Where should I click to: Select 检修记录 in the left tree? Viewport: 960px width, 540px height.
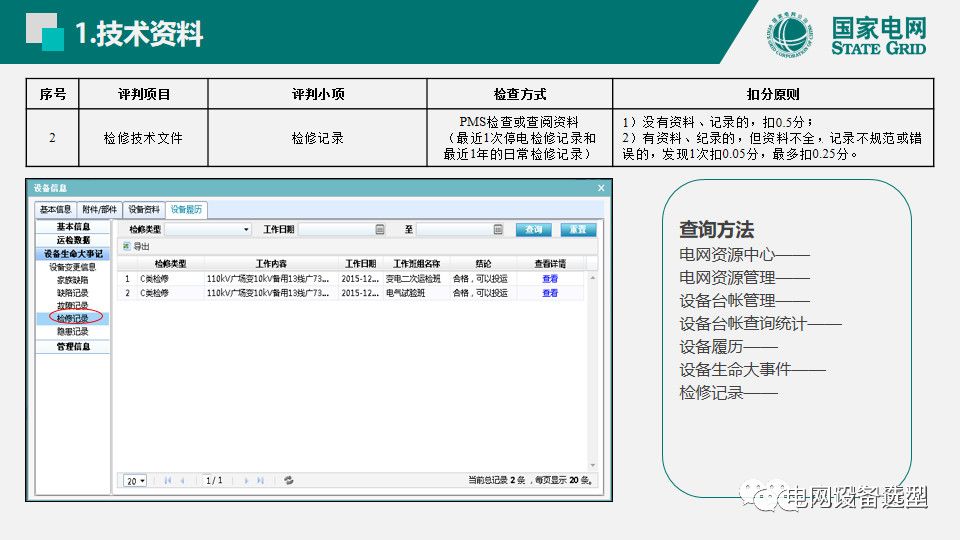[73, 318]
